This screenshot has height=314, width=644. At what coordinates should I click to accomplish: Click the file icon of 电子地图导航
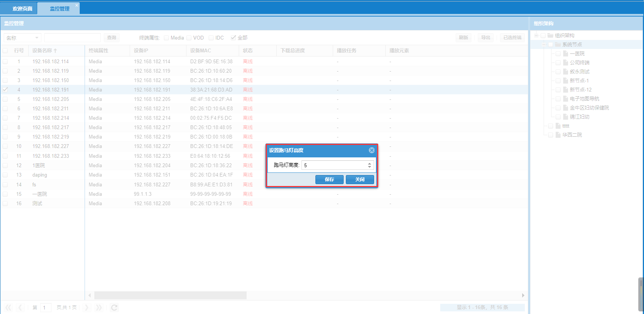pos(565,99)
